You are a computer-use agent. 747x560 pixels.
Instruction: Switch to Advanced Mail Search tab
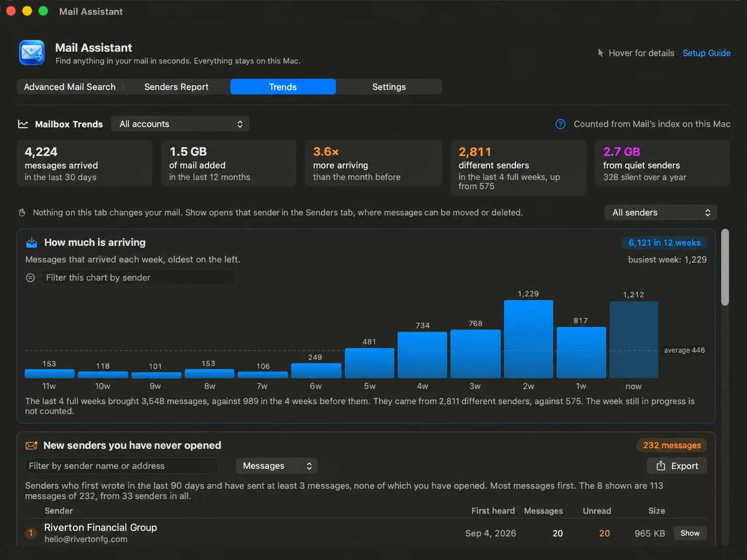pyautogui.click(x=70, y=87)
